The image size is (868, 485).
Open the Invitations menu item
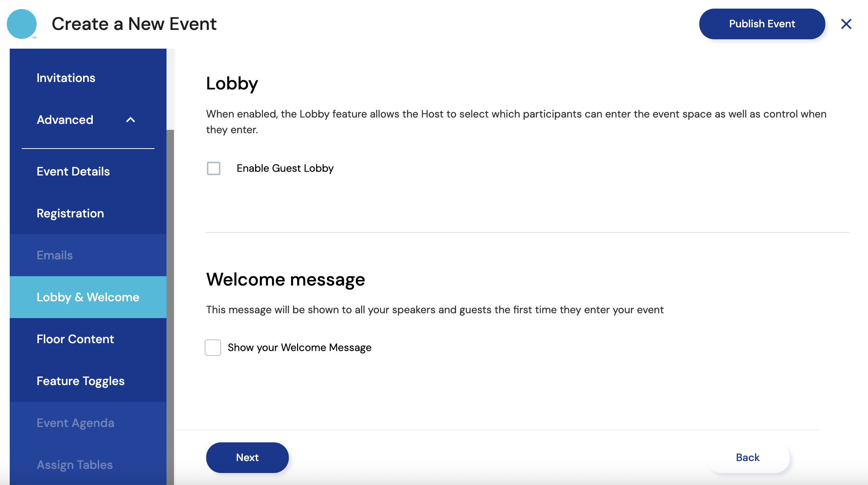(x=66, y=78)
